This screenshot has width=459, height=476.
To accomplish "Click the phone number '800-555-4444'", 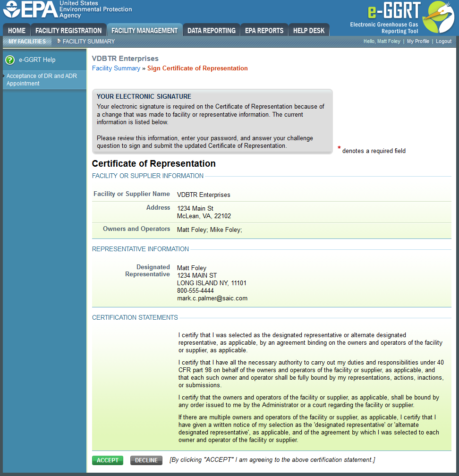I will point(195,291).
